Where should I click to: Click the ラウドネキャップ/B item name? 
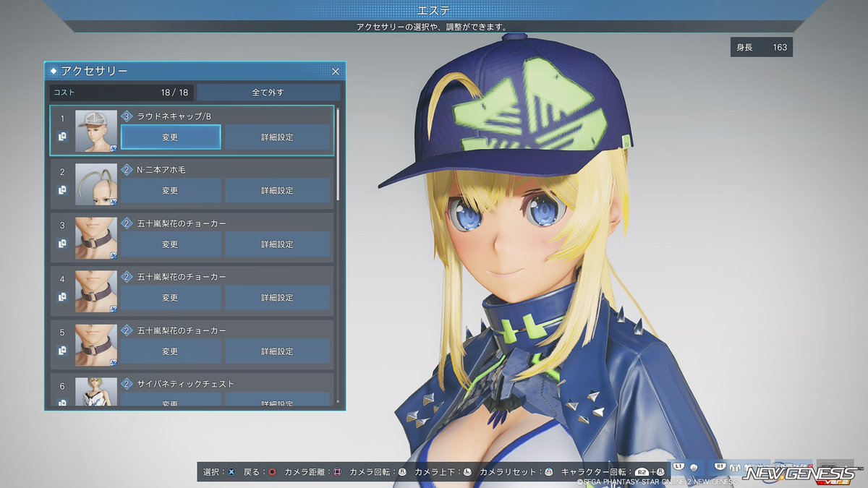pos(174,116)
